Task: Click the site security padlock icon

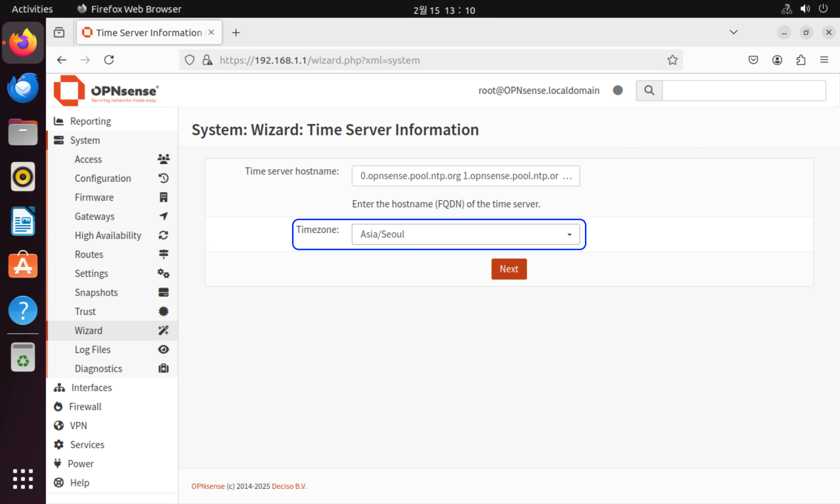Action: (207, 60)
